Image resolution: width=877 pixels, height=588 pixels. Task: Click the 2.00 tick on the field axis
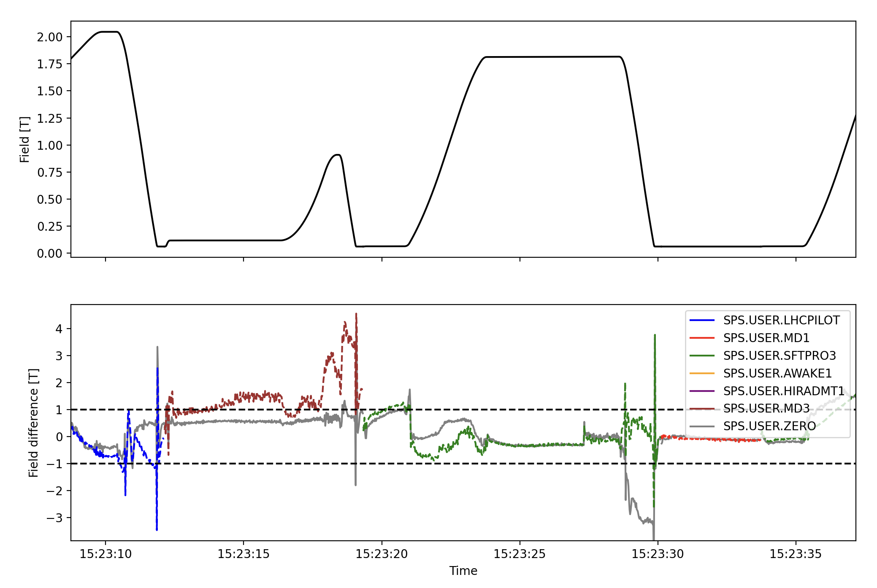point(49,37)
